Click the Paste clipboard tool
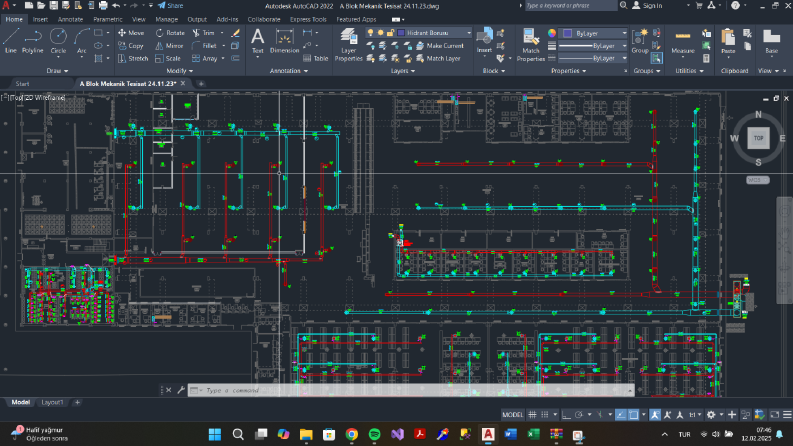 click(728, 41)
